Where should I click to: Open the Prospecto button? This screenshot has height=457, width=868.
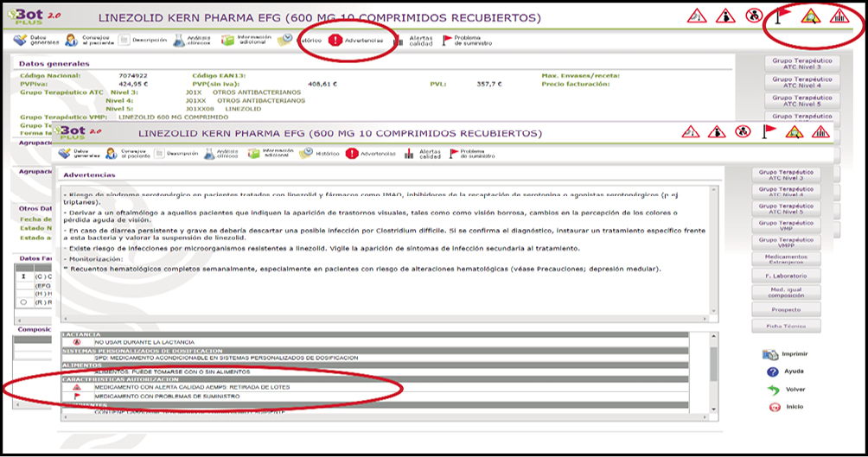click(x=786, y=309)
